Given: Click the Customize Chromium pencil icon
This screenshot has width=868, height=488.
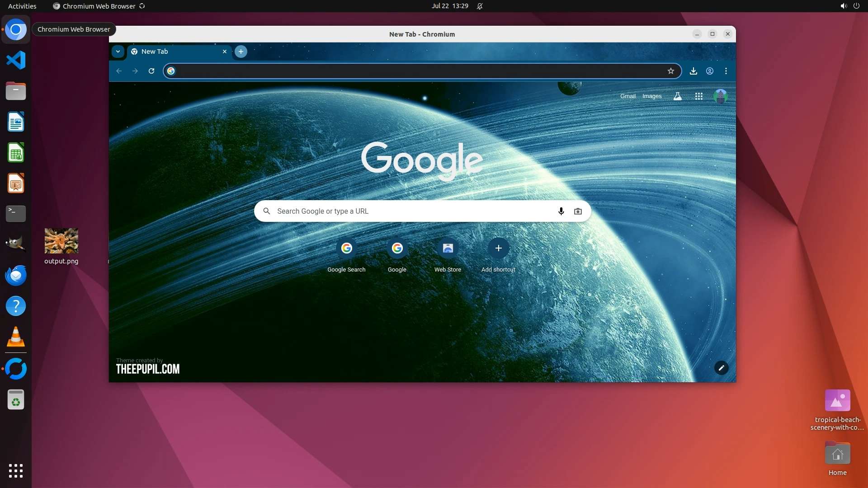Looking at the screenshot, I should 721,368.
